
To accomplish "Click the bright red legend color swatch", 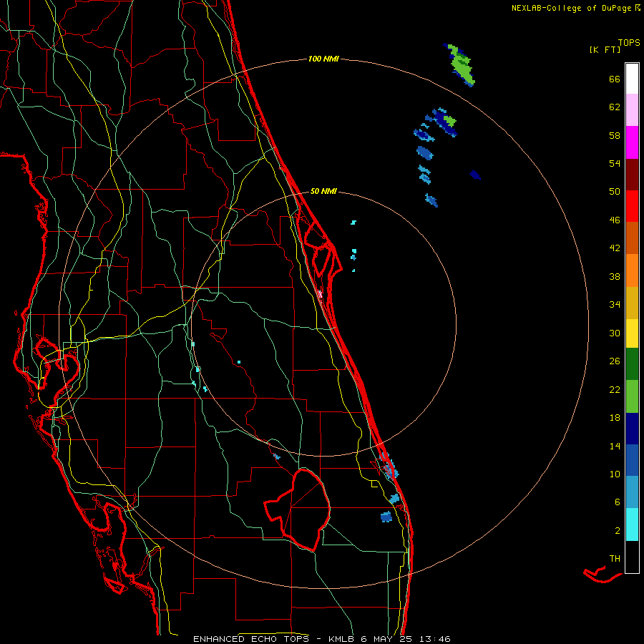I will point(632,206).
